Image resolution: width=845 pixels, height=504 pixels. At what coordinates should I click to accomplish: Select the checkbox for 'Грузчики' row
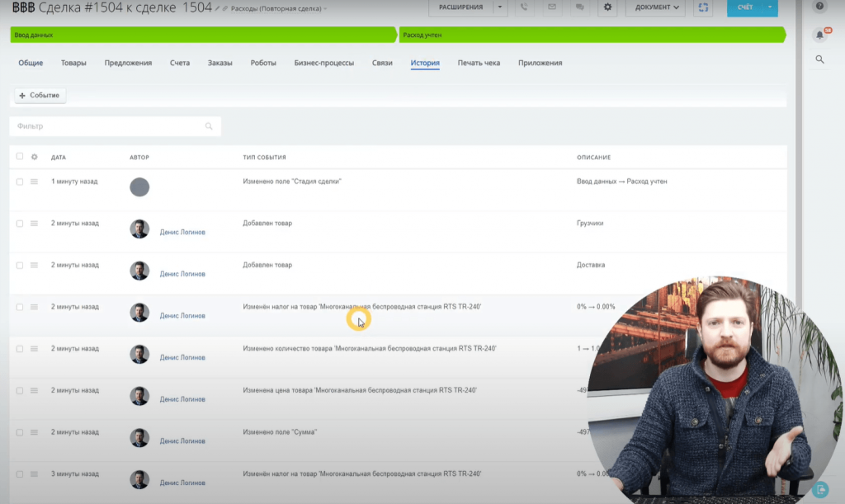click(x=20, y=224)
